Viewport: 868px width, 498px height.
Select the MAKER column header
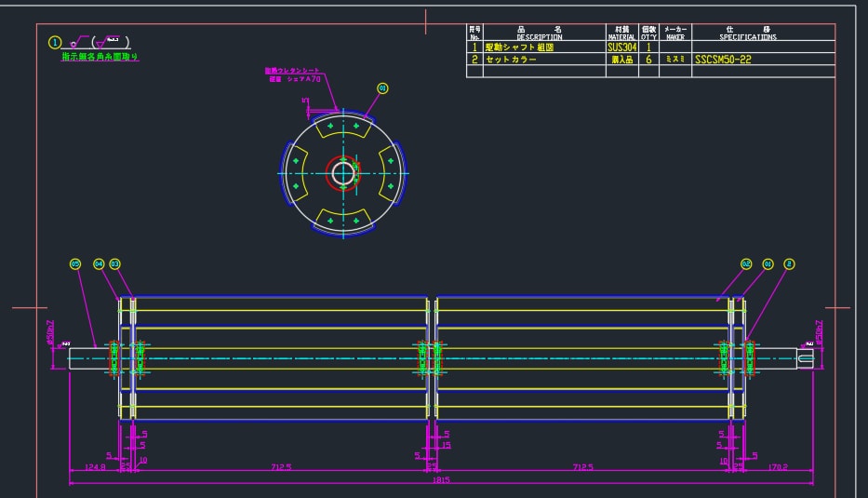tap(675, 34)
